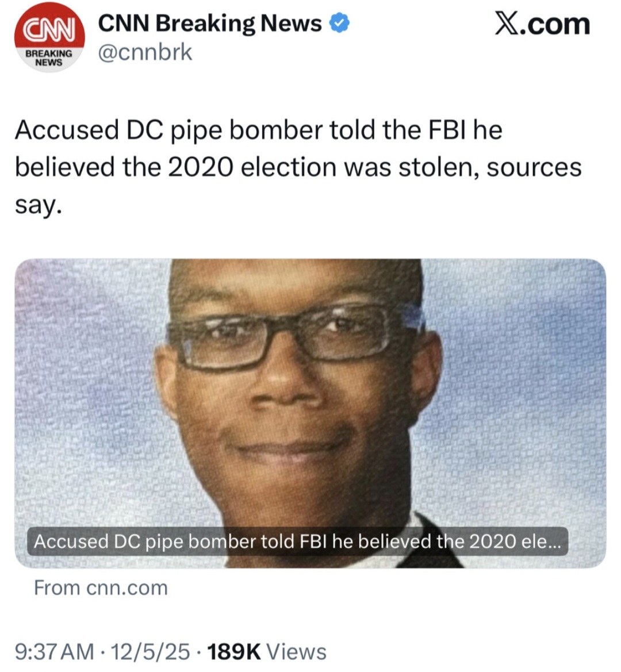Open the article preview photo card
The height and width of the screenshot is (672, 621).
310,413
